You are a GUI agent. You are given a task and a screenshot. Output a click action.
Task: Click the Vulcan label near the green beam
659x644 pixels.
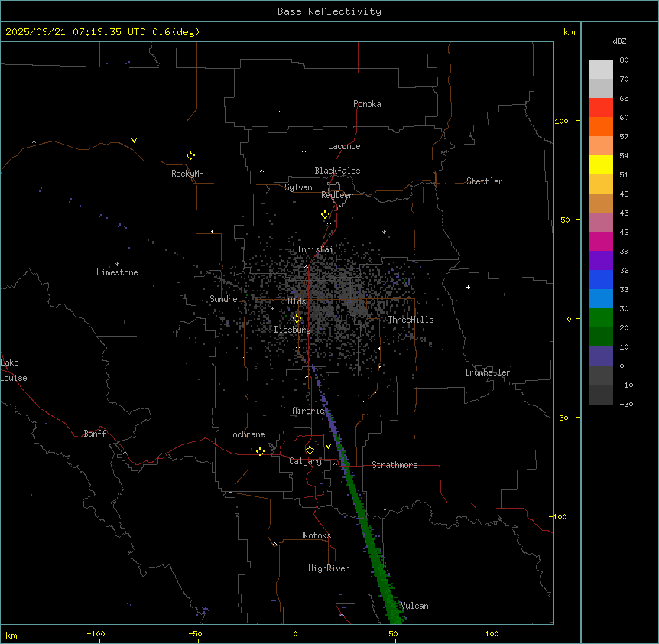click(x=414, y=606)
